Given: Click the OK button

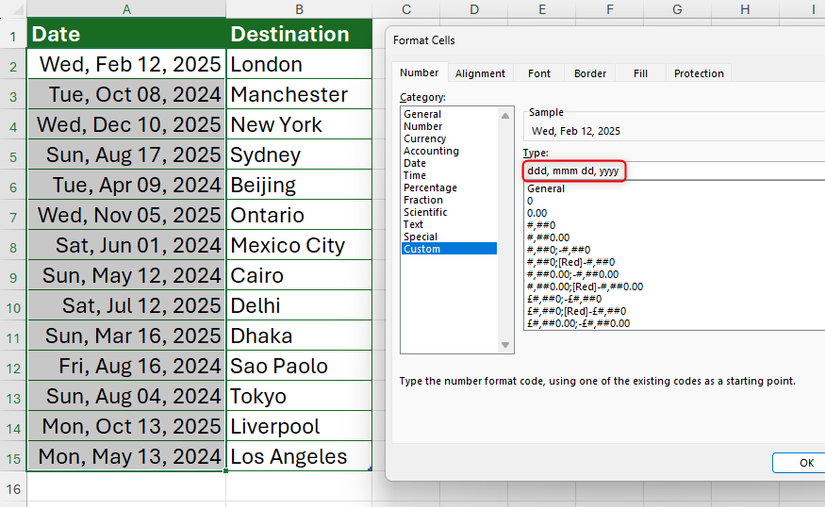Looking at the screenshot, I should (806, 463).
